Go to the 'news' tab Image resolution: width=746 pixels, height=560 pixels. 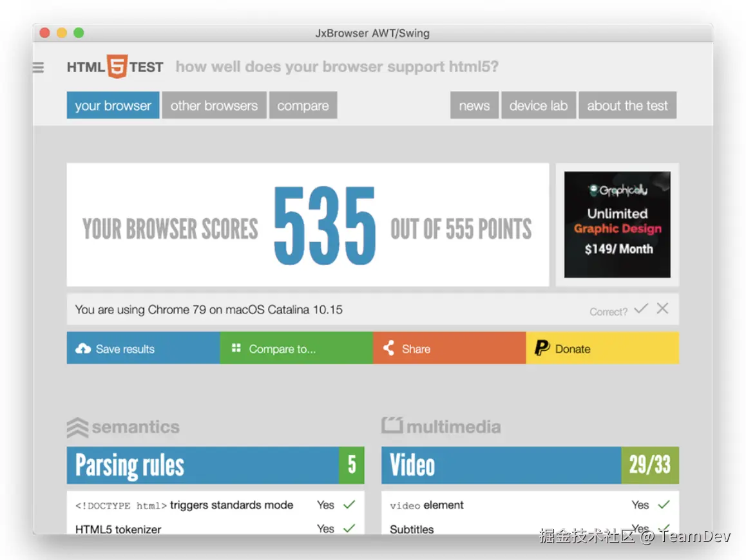click(x=474, y=105)
